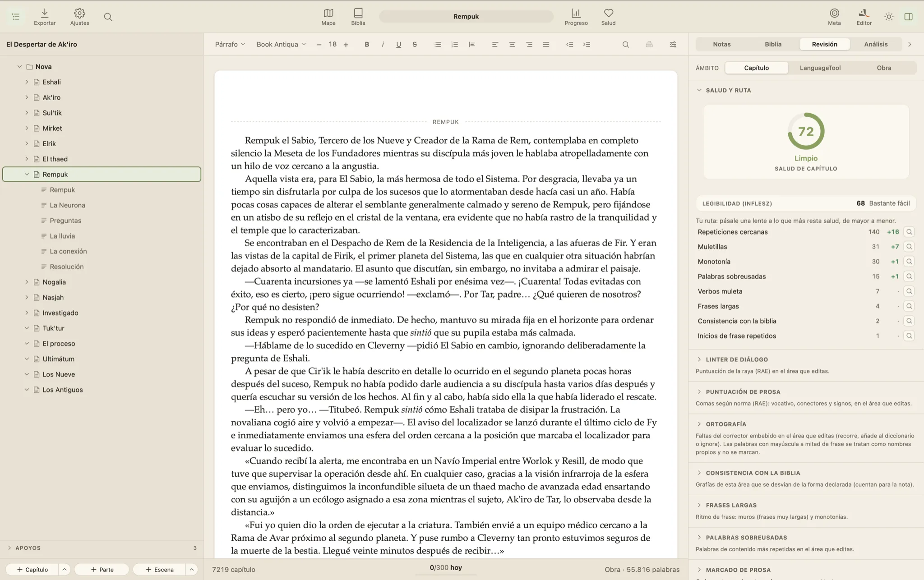The image size is (924, 580).
Task: Open the Biblia book icon in top toolbar
Action: pyautogui.click(x=358, y=17)
